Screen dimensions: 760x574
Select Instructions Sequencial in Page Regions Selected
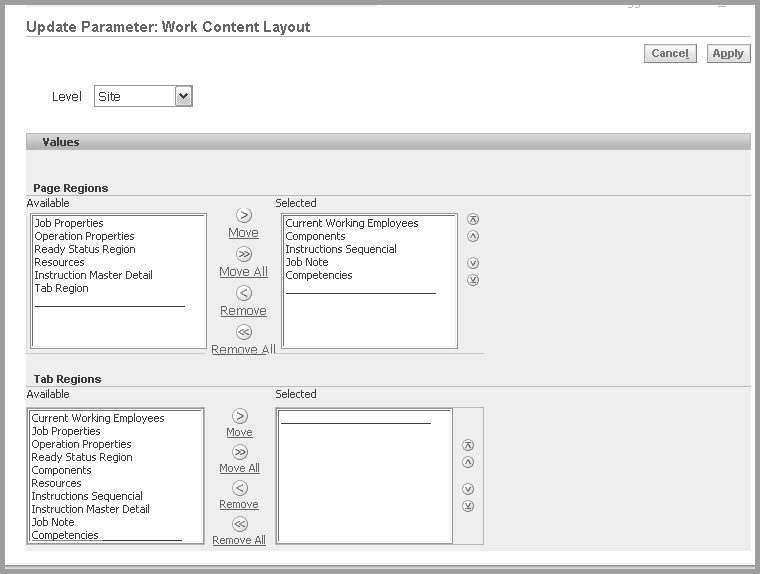click(341, 249)
